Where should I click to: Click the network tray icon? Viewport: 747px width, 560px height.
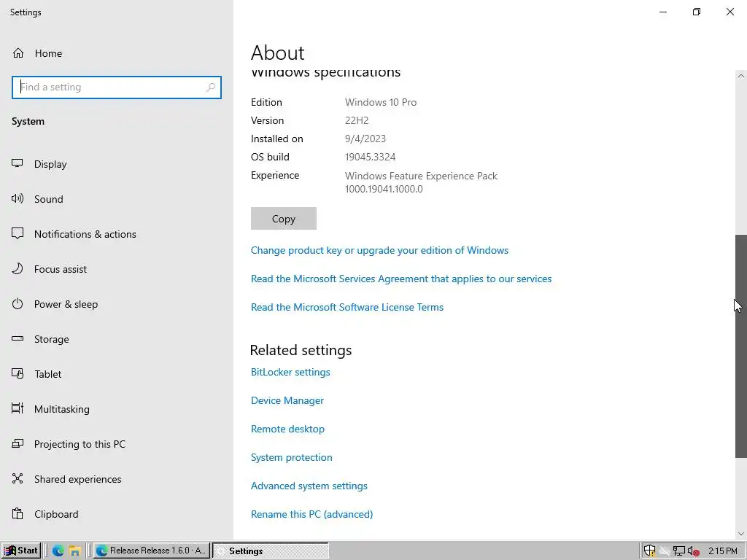pos(679,551)
